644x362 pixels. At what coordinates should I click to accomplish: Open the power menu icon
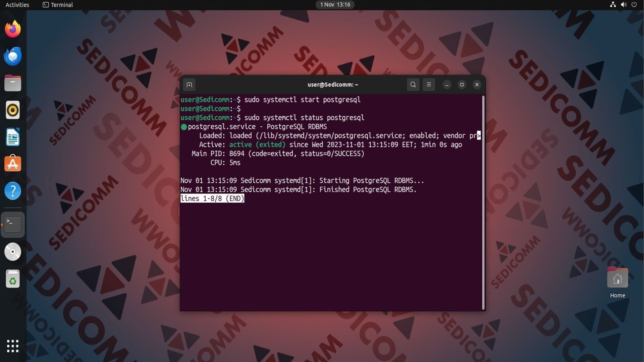634,5
